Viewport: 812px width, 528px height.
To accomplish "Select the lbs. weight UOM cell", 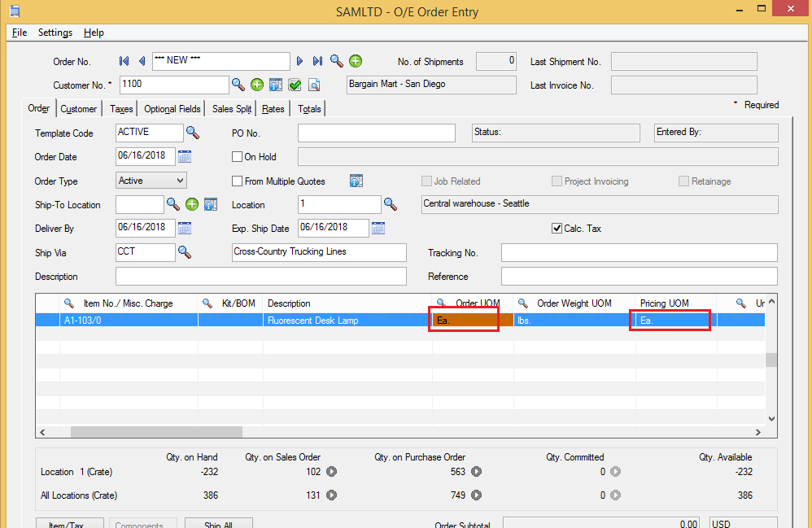I will click(x=574, y=321).
